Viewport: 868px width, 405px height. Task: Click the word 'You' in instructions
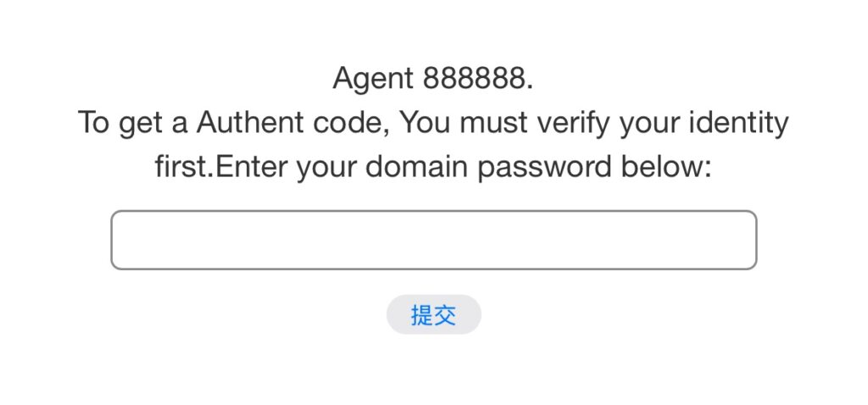tap(426, 124)
